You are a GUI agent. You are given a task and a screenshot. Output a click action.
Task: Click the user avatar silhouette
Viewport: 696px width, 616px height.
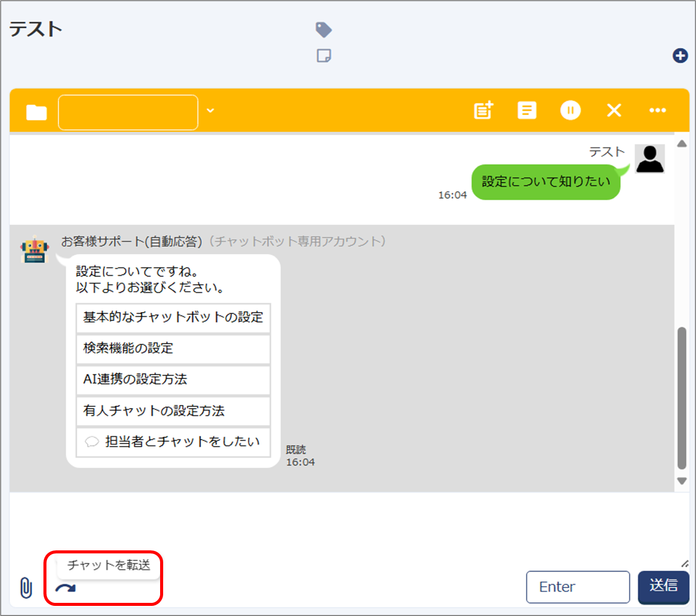click(650, 159)
